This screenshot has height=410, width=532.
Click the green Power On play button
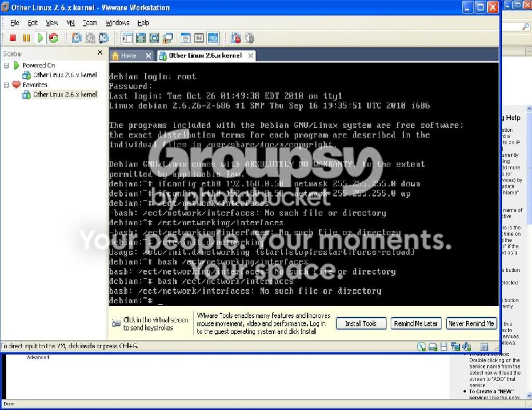pyautogui.click(x=40, y=38)
